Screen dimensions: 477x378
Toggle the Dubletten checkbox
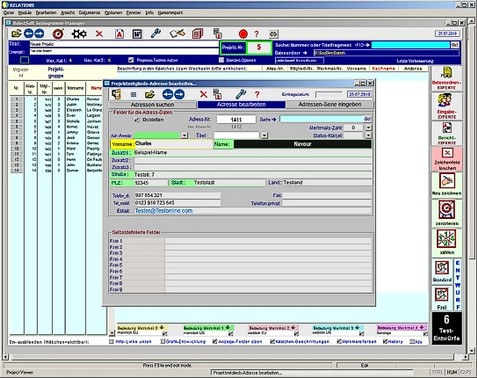tap(137, 120)
